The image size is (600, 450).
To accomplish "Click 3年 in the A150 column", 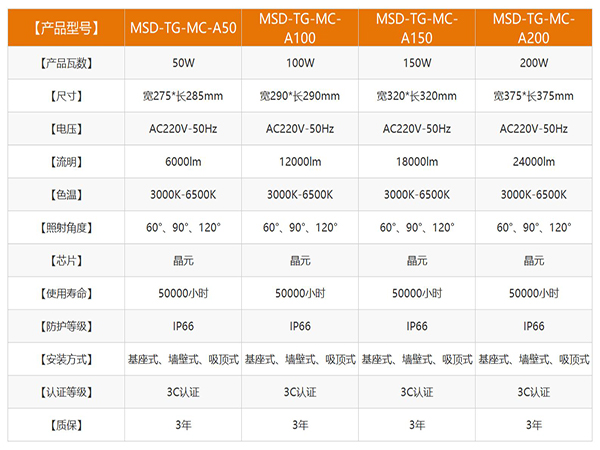I will tap(417, 425).
